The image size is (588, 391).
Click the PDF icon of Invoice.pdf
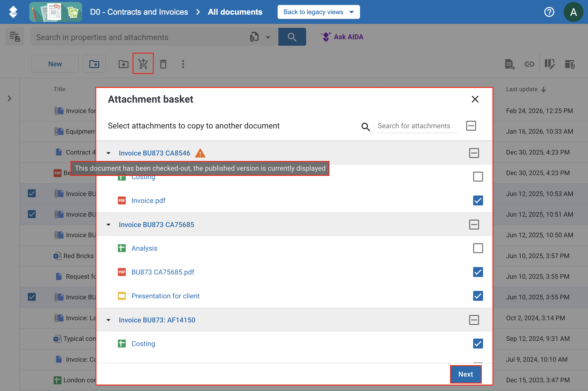122,200
